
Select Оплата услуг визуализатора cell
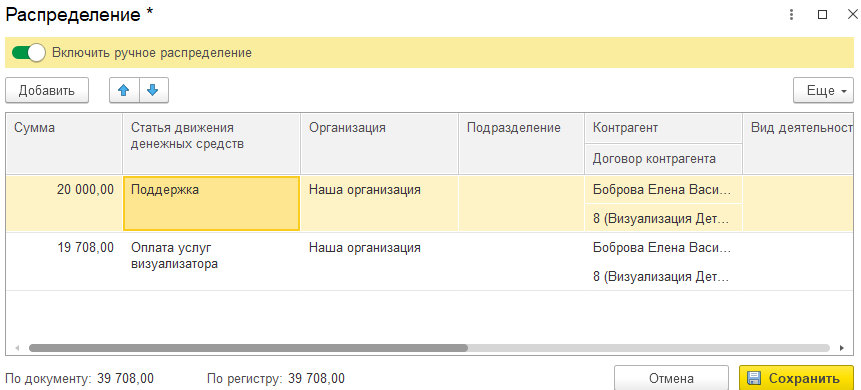(x=211, y=261)
